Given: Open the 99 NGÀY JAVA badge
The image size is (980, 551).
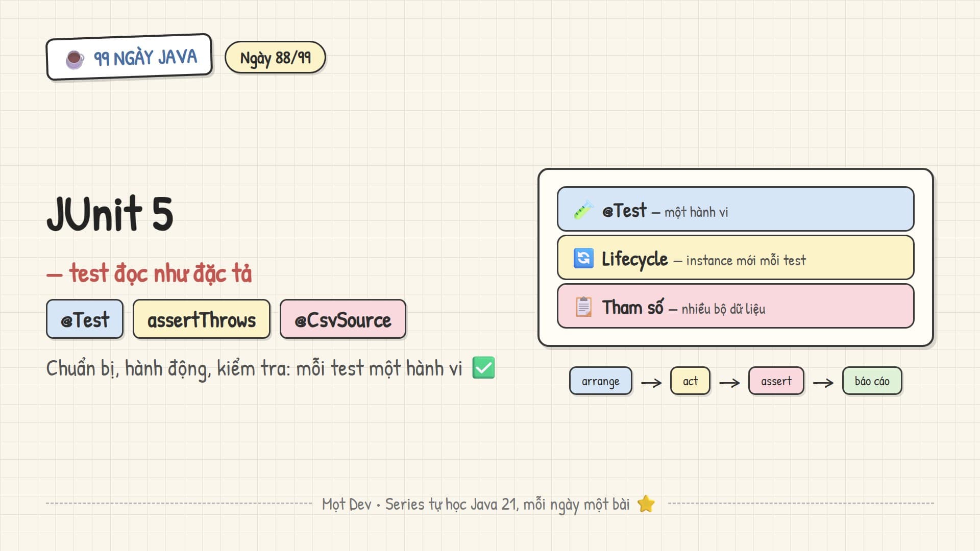Looking at the screenshot, I should click(x=129, y=57).
